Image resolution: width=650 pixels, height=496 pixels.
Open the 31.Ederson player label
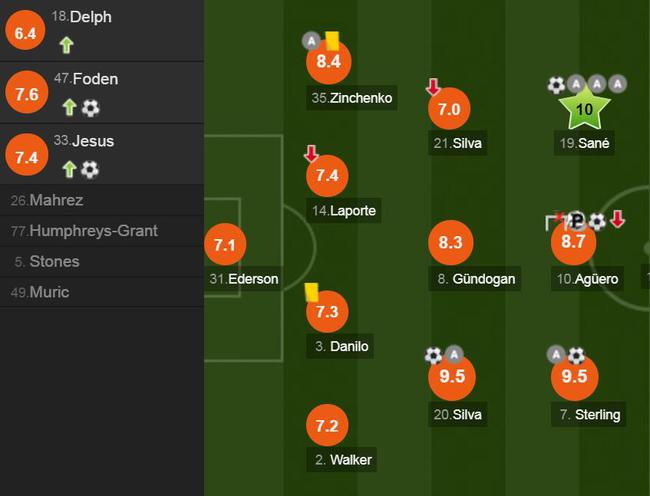(243, 279)
